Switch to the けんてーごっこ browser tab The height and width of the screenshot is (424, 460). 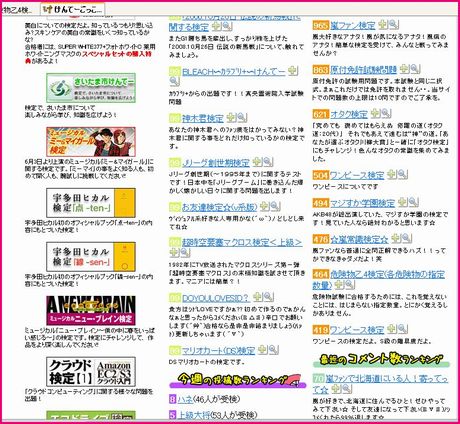[73, 10]
